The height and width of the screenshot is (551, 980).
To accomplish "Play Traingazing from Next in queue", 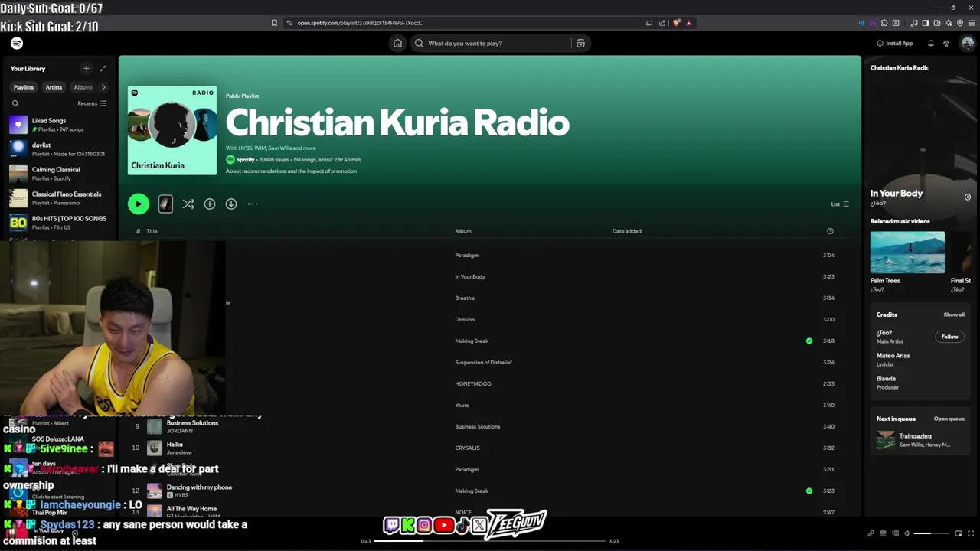I will (x=920, y=440).
